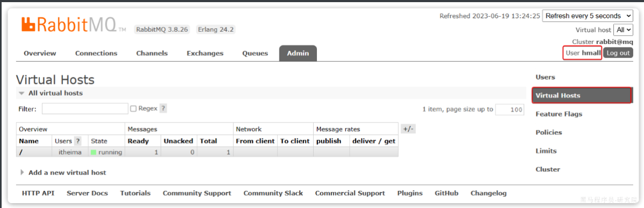Click the help icon beside Users column

(x=77, y=141)
